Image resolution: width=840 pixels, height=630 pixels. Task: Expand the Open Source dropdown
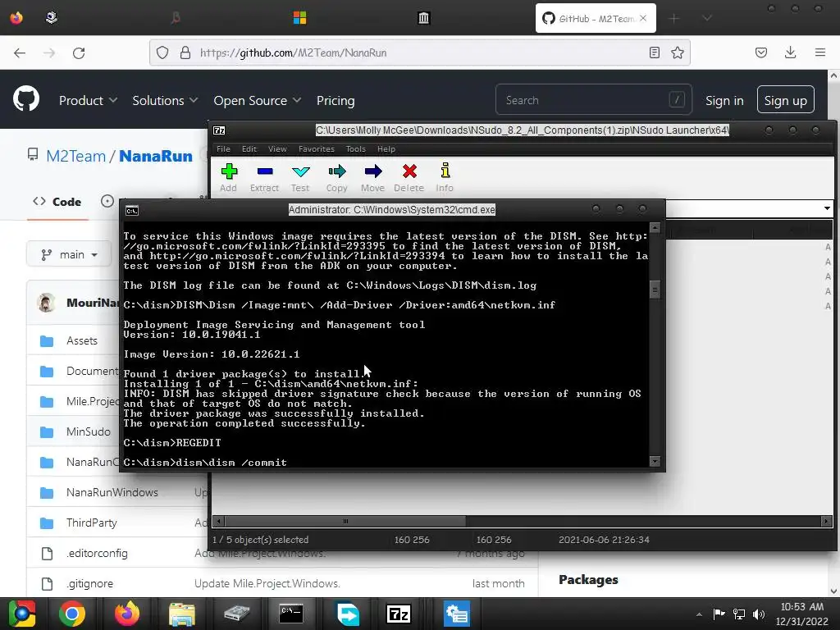point(257,100)
